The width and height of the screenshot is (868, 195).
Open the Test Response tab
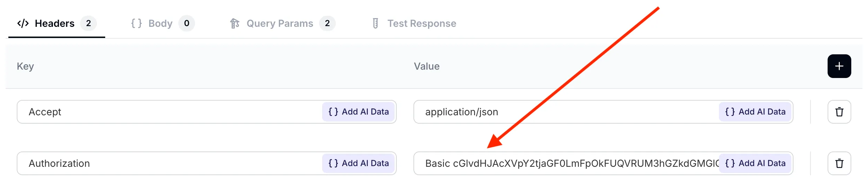click(x=421, y=23)
